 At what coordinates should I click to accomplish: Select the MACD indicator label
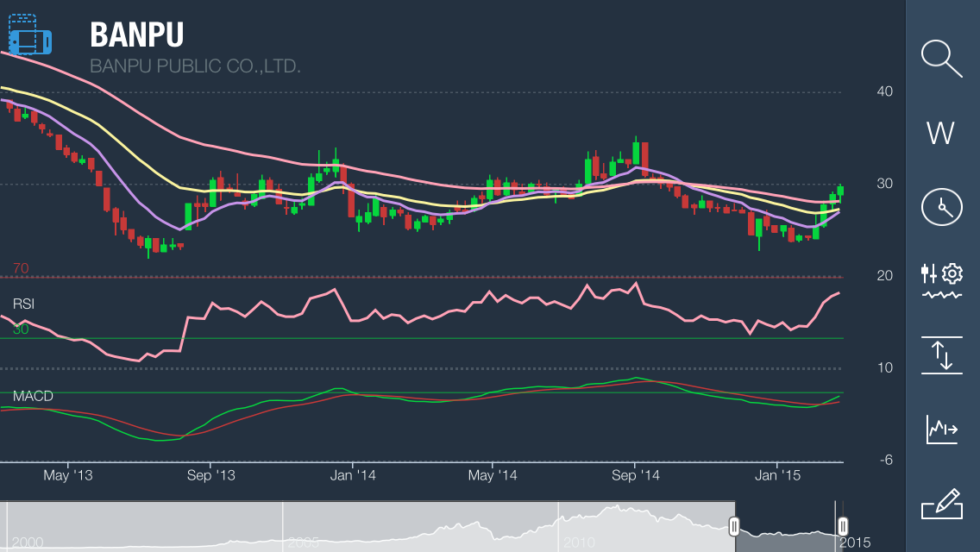point(33,396)
